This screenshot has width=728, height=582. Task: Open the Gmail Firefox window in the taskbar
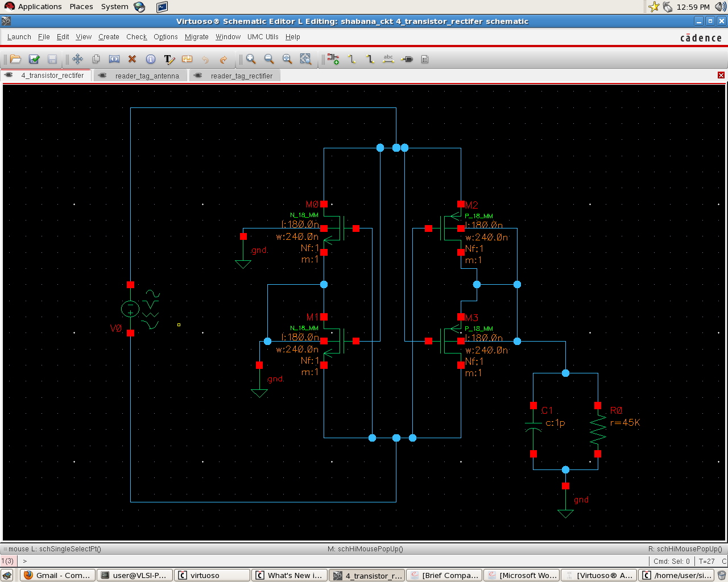click(57, 575)
